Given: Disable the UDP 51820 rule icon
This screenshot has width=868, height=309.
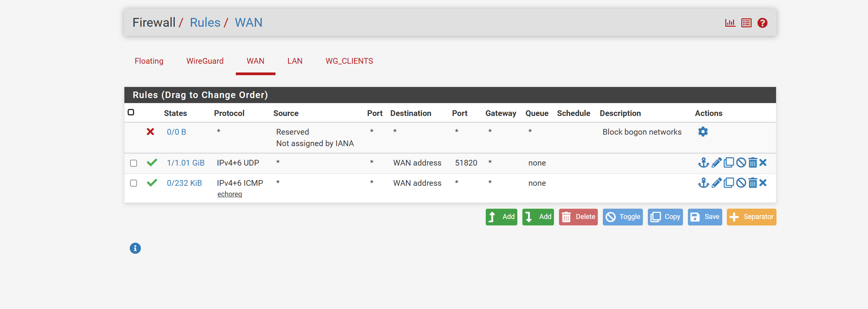Looking at the screenshot, I should tap(741, 163).
